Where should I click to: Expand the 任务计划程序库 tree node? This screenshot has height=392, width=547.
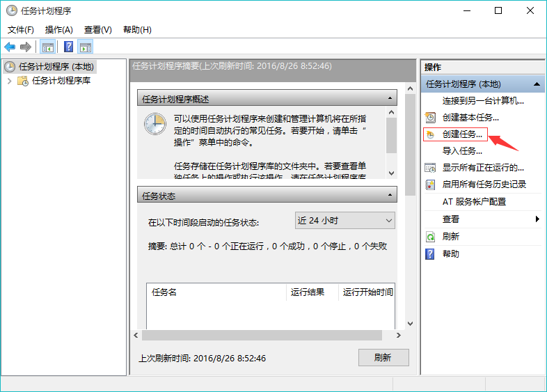(x=9, y=81)
